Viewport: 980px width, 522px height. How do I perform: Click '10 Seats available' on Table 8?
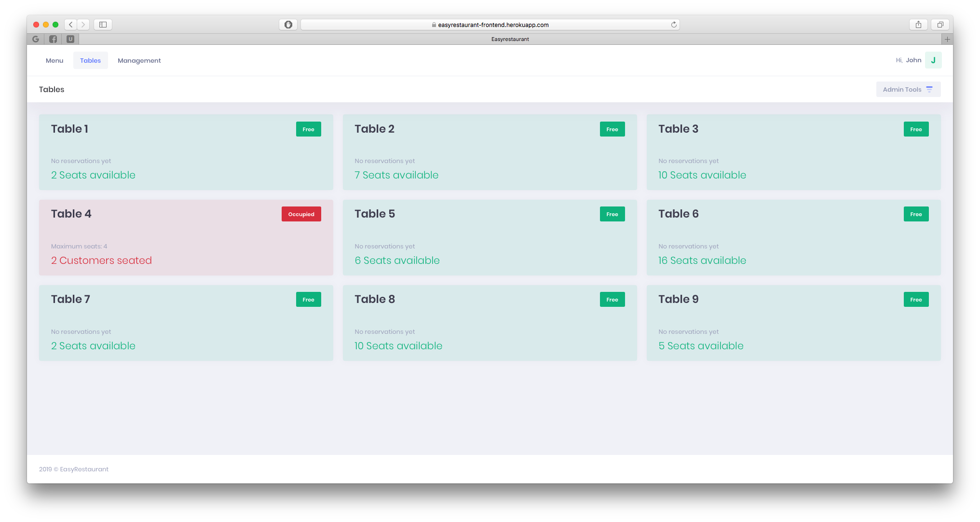[x=398, y=346]
